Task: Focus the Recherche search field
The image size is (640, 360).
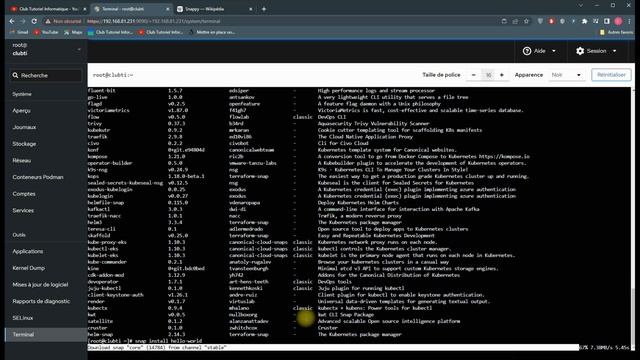Action: pos(46,76)
